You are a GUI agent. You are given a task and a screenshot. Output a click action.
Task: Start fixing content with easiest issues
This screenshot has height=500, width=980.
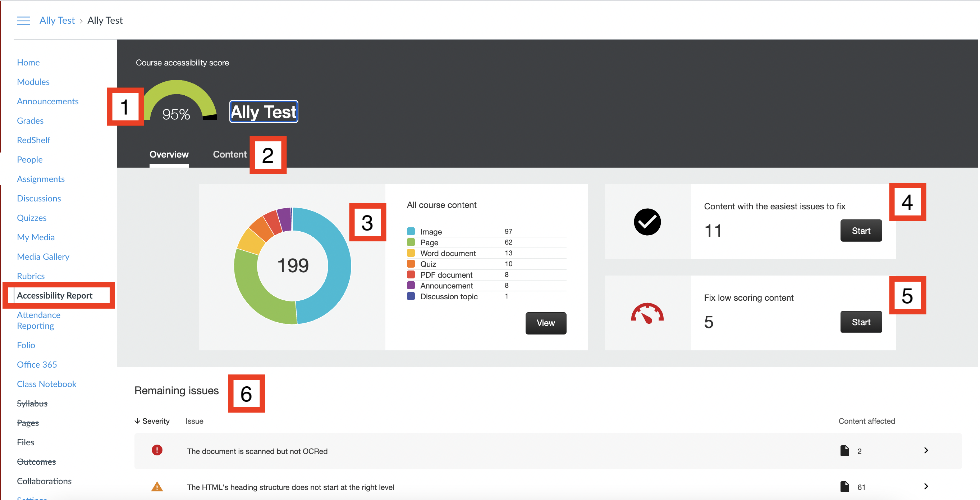point(861,231)
